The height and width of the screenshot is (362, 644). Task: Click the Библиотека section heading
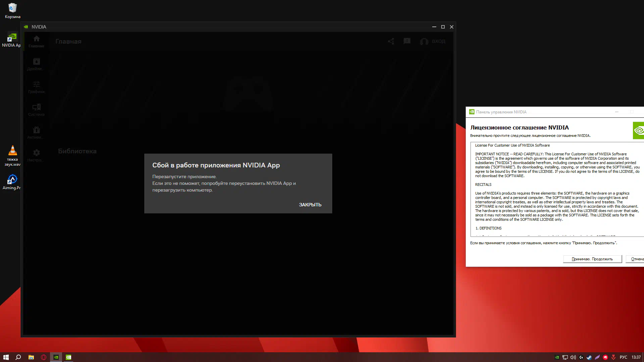coord(77,151)
